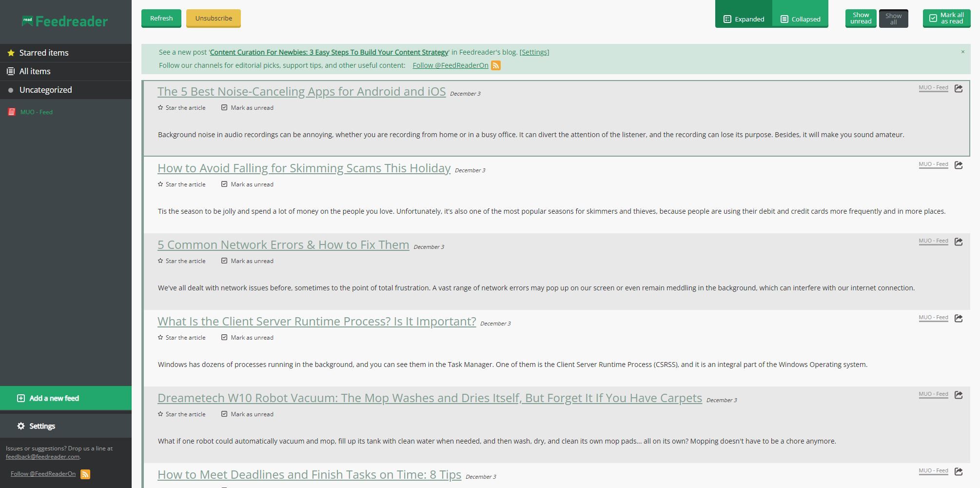Click share icon beside Skimming Scams article
The height and width of the screenshot is (488, 980).
pos(958,165)
